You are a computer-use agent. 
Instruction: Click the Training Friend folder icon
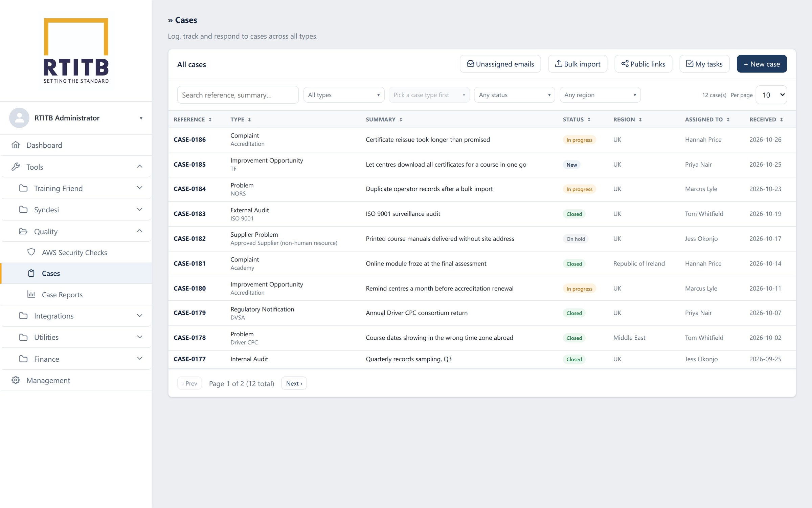pyautogui.click(x=23, y=188)
